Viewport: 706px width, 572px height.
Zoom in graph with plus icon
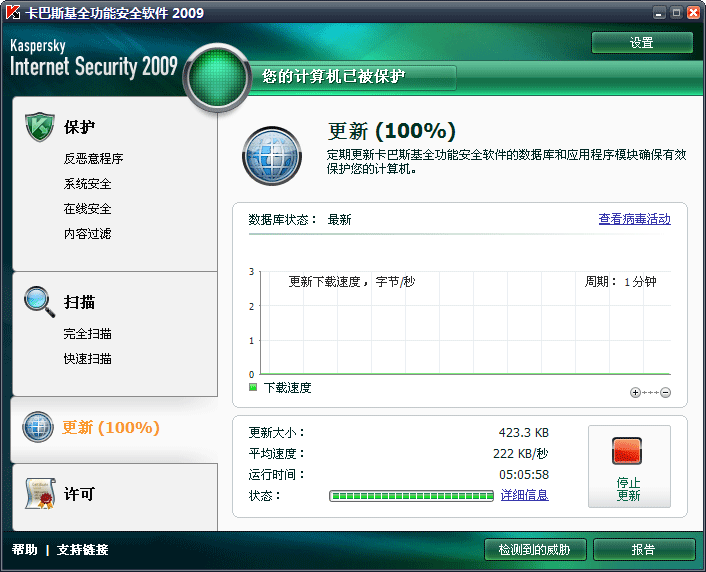point(635,393)
